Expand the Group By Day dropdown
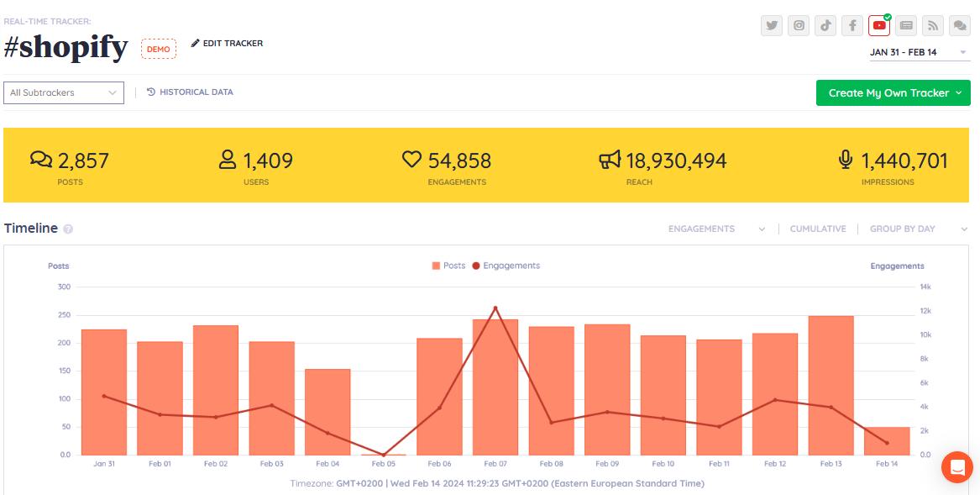980x495 pixels. 918,229
